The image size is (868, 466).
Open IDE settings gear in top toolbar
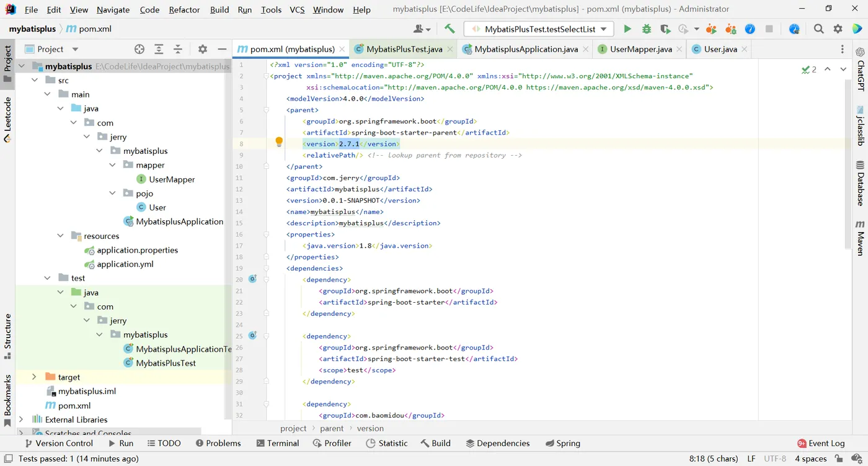click(x=838, y=29)
